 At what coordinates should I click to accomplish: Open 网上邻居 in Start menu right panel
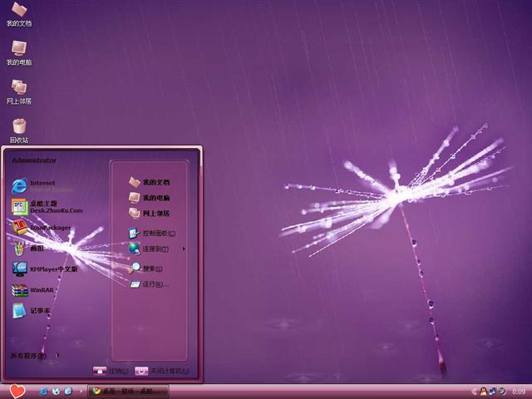tap(150, 213)
